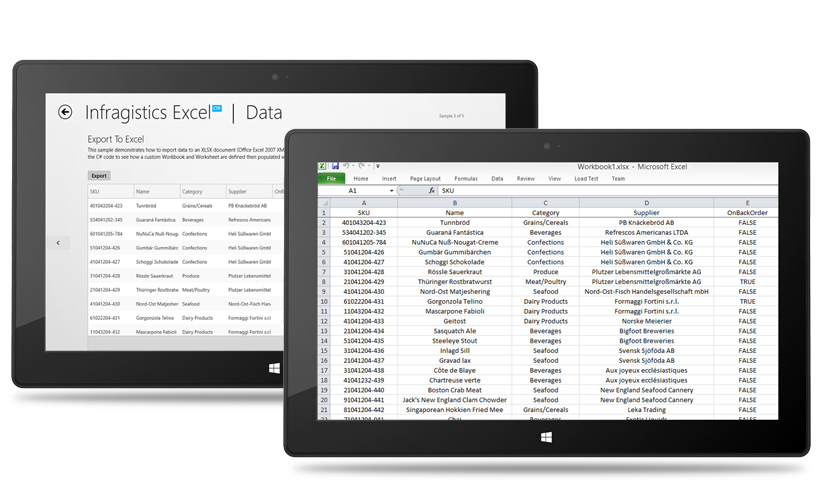Click 'Singaporean Hokkien Fried Mee' cell
Image resolution: width=820 pixels, height=500 pixels.
[x=454, y=410]
